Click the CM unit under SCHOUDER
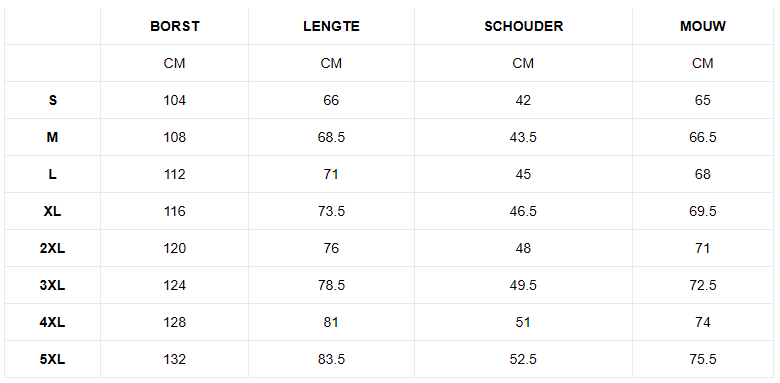The width and height of the screenshot is (780, 383). pyautogui.click(x=523, y=63)
